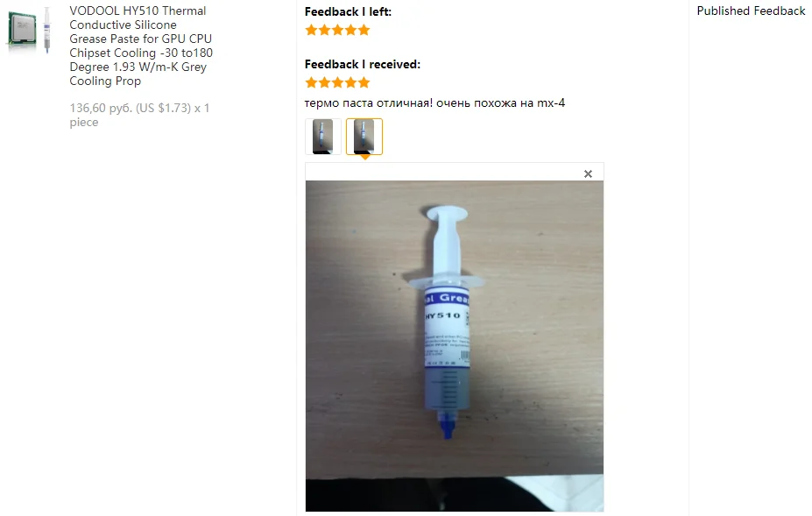Click the CPU and syringe product thumbnail
Screen dimensions: 812x516
click(30, 30)
